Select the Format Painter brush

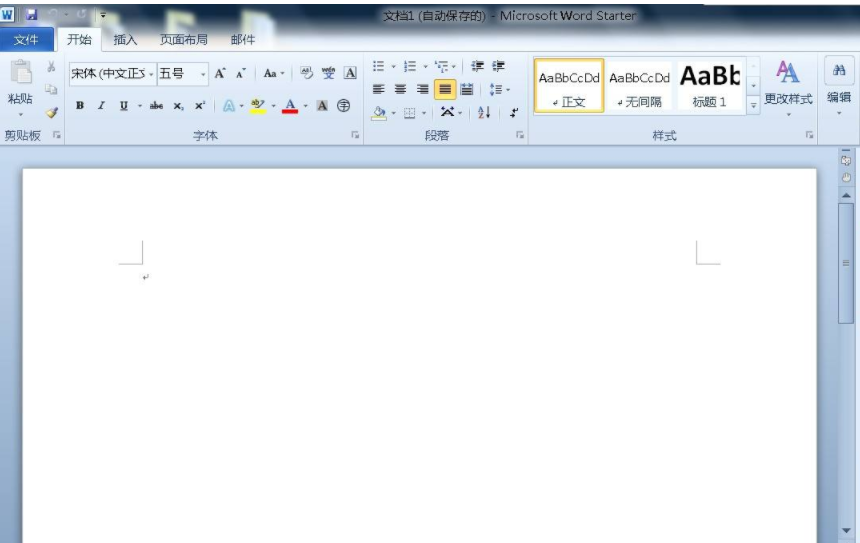pyautogui.click(x=52, y=112)
